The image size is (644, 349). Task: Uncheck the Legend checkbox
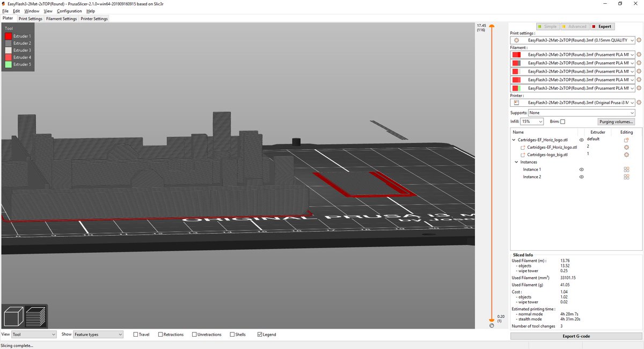260,335
